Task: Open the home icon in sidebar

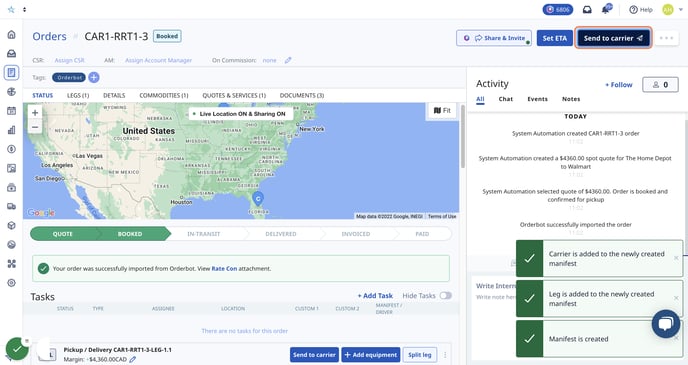Action: [x=12, y=34]
